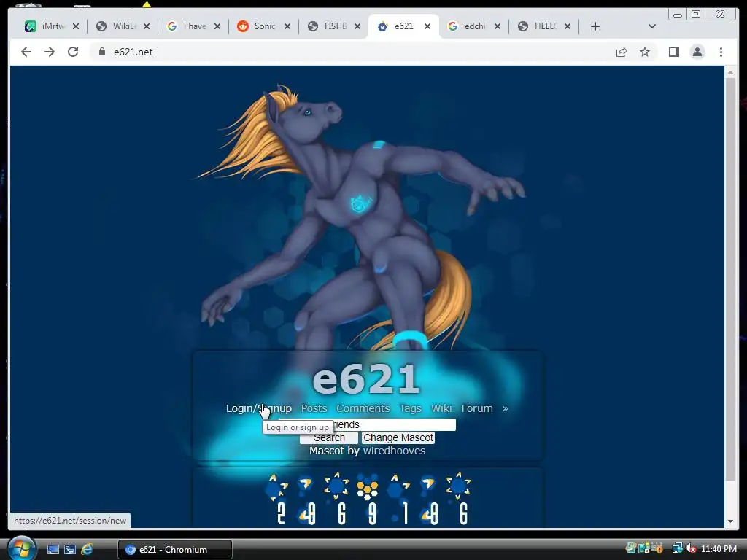Open the Tags link
Viewport: 747px width, 560px height.
pos(410,408)
